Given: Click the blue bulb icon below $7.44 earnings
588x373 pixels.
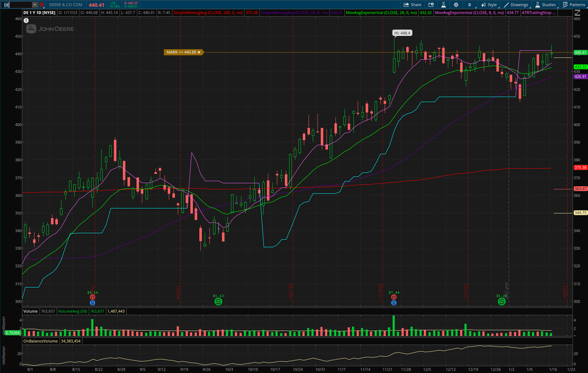Looking at the screenshot, I should tap(394, 303).
